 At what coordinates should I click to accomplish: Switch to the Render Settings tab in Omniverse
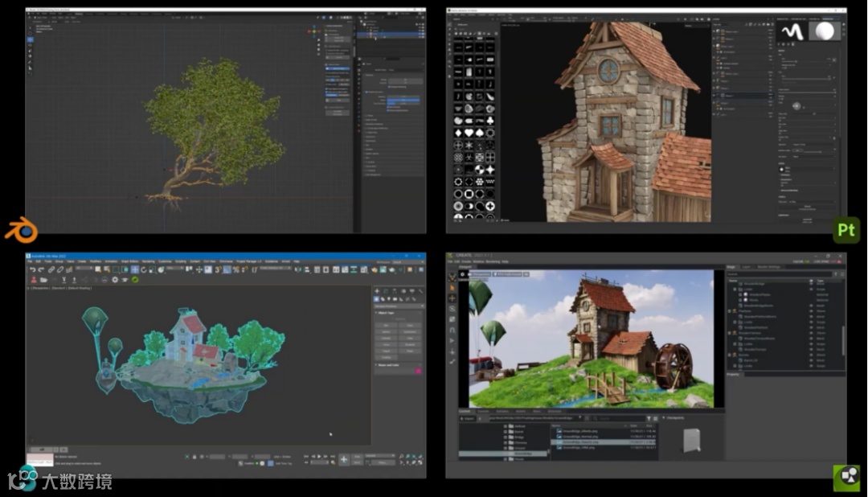[768, 267]
